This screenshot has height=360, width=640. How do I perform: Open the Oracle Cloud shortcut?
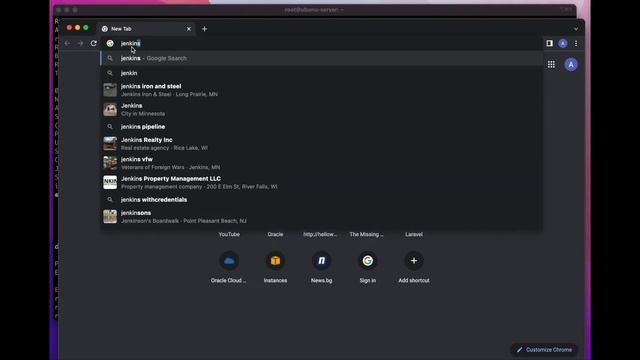229,266
